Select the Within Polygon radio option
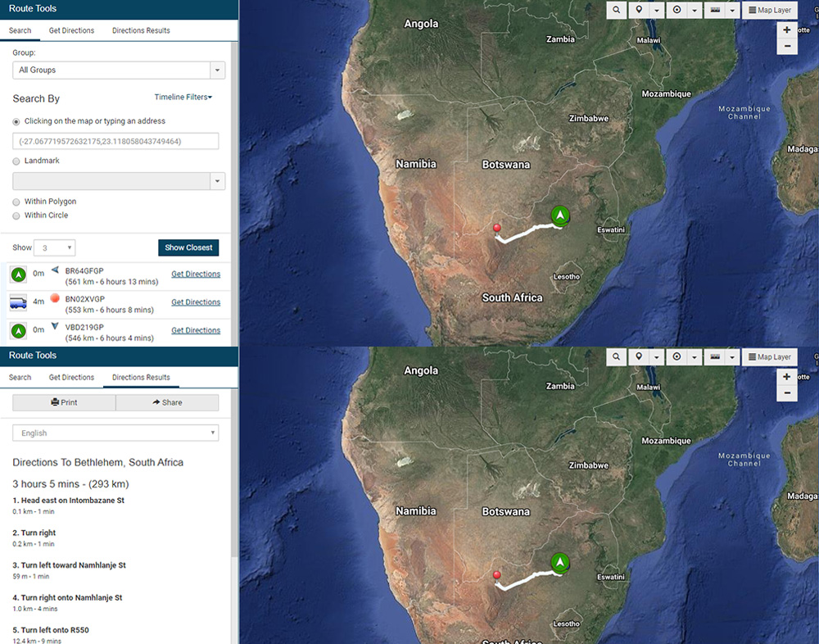Image resolution: width=819 pixels, height=644 pixels. 16,202
